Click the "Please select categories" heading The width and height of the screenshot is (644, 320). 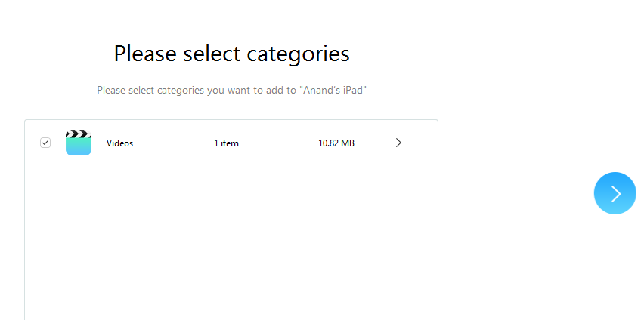231,54
